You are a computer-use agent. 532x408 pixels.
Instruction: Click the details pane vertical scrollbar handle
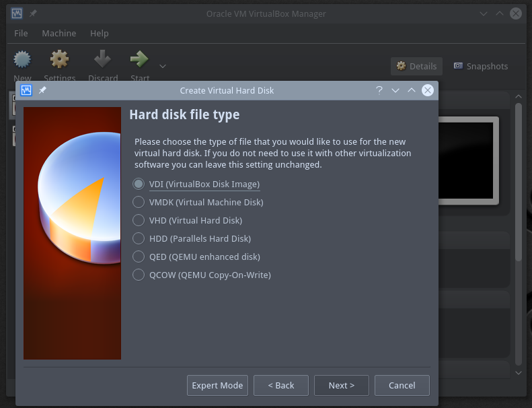pos(519,182)
